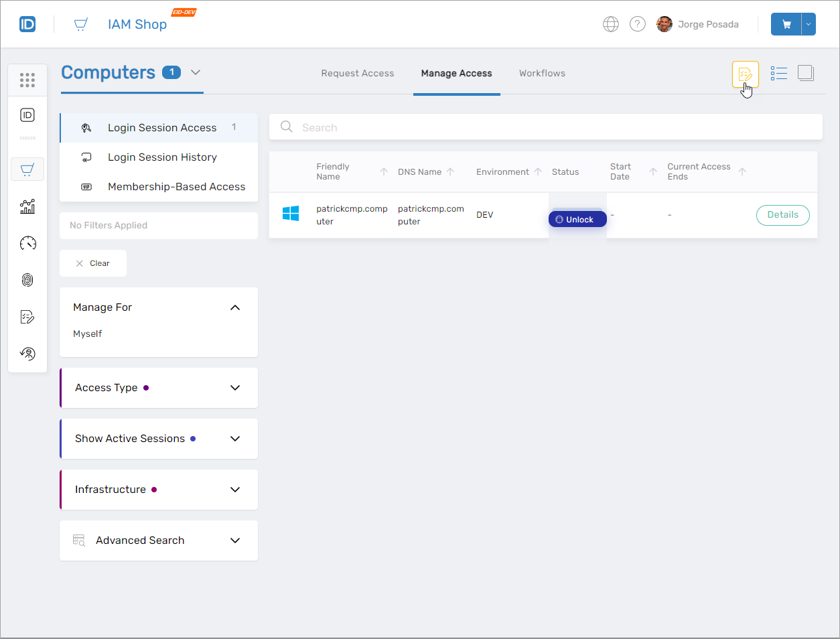Screen dimensions: 840x639
Task: Click the Search input field
Action: pyautogui.click(x=545, y=127)
